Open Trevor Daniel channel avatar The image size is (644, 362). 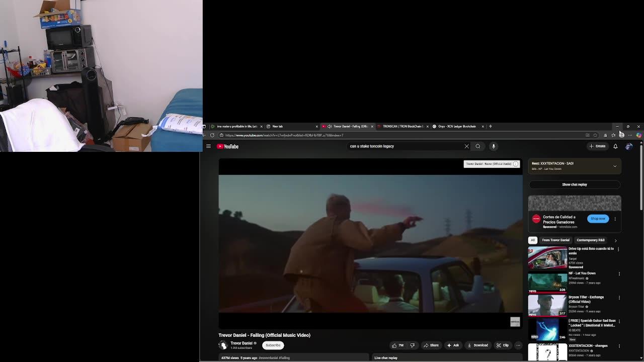(x=223, y=345)
